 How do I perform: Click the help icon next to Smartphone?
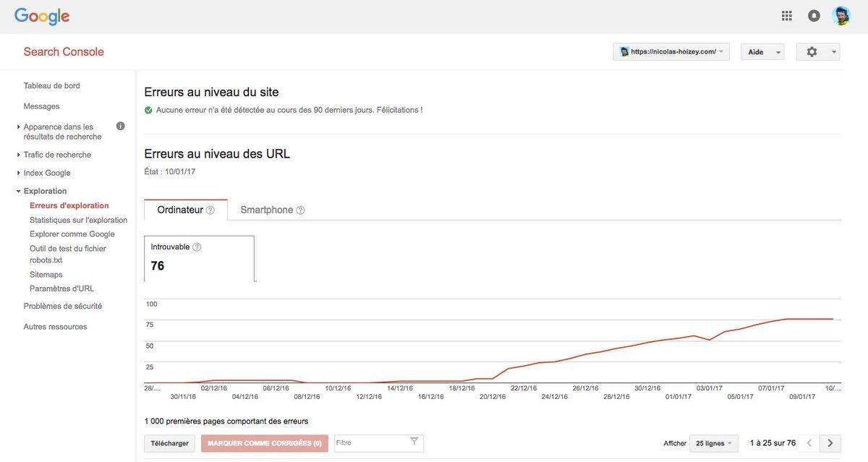[300, 210]
